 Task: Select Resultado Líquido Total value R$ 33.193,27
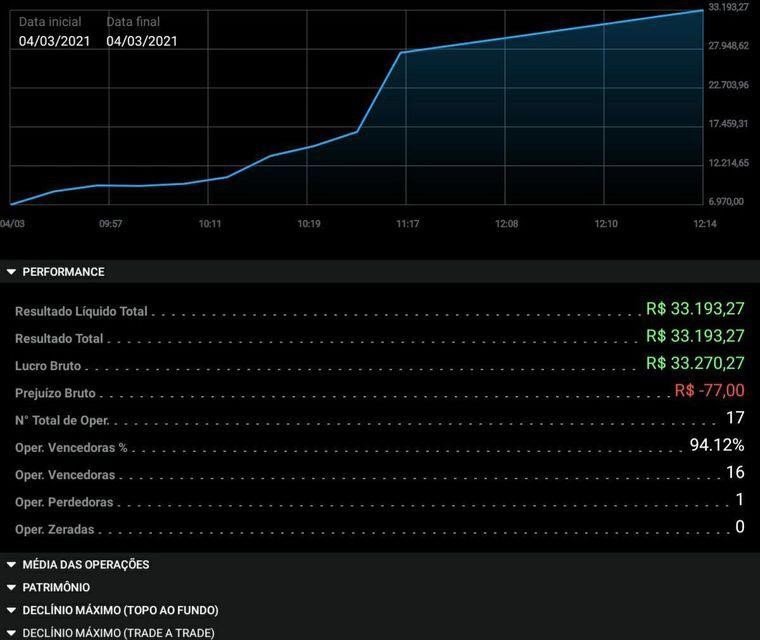(695, 309)
